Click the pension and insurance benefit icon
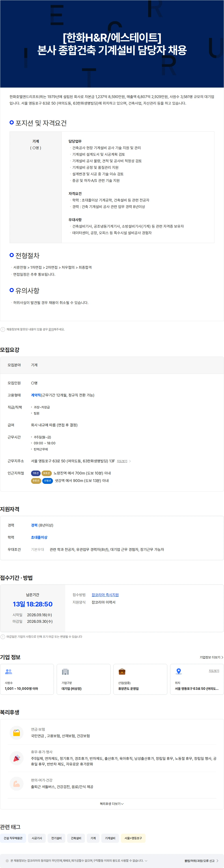 pos(17,733)
